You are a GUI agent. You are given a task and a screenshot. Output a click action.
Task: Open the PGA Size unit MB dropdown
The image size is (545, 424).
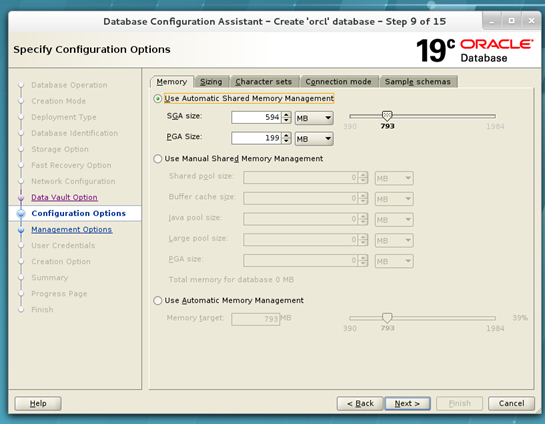click(314, 139)
